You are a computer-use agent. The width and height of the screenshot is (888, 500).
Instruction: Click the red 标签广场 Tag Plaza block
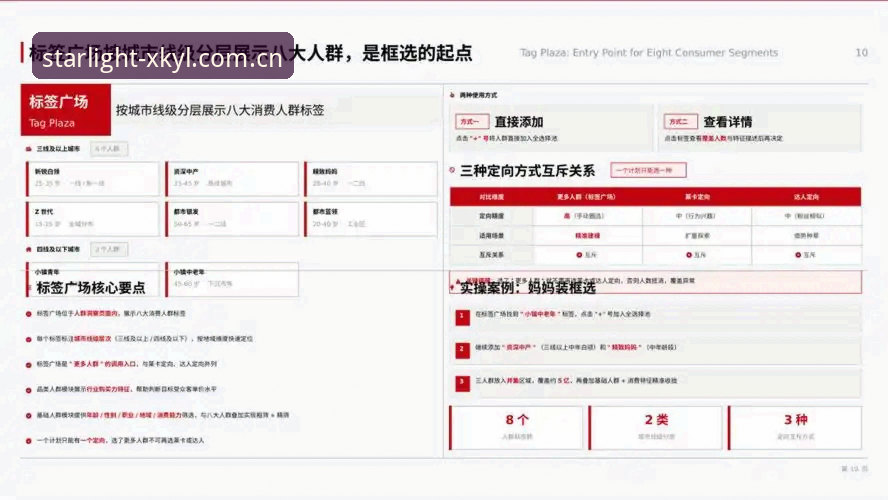[x=66, y=110]
